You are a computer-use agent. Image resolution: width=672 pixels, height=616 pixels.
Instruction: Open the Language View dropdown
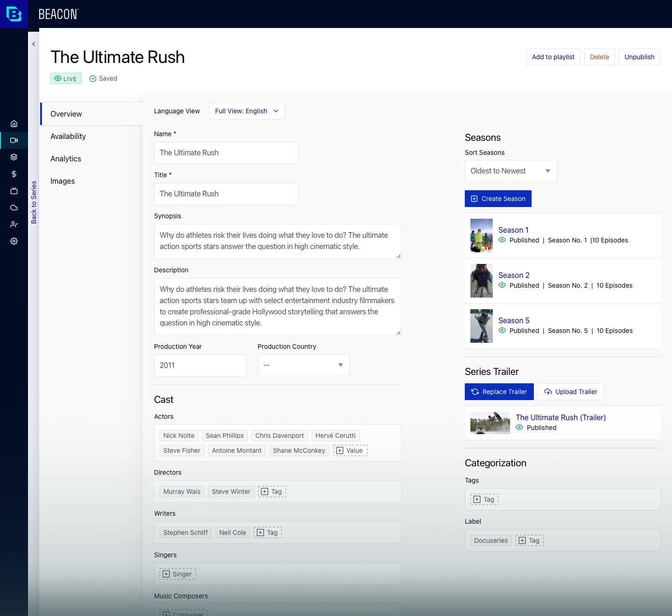pos(246,111)
